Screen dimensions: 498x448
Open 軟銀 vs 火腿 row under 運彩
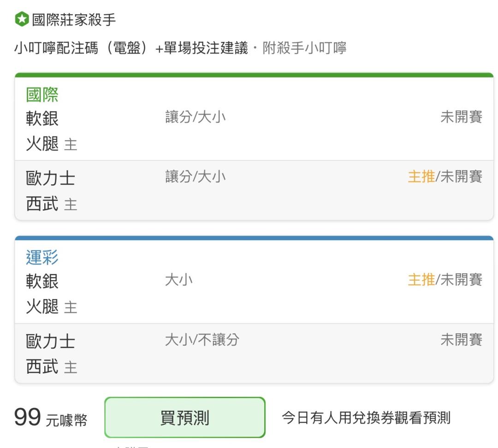(254, 294)
